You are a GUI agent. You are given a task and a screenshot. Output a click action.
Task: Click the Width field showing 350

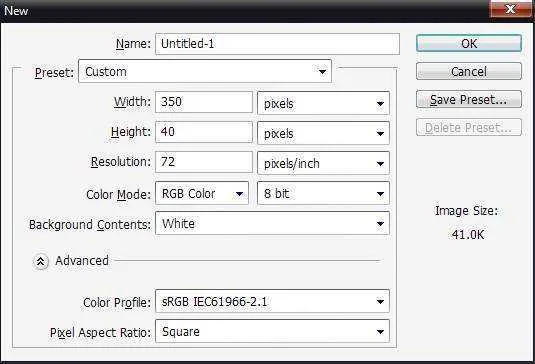coord(204,102)
